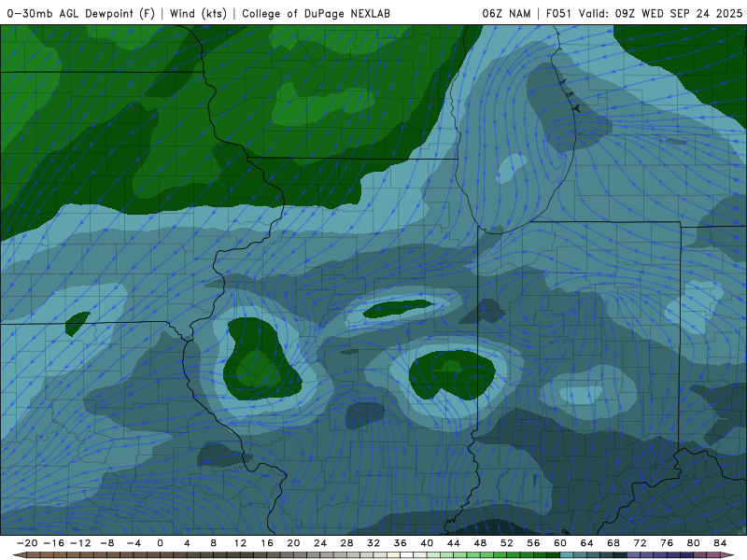
Task: Select the 76 scale label
Action: 667,543
